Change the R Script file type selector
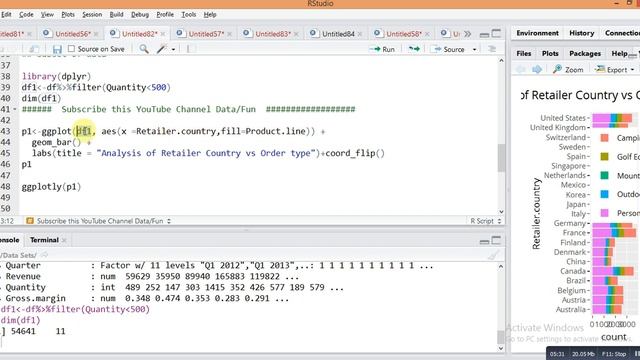640x360 pixels. click(485, 221)
